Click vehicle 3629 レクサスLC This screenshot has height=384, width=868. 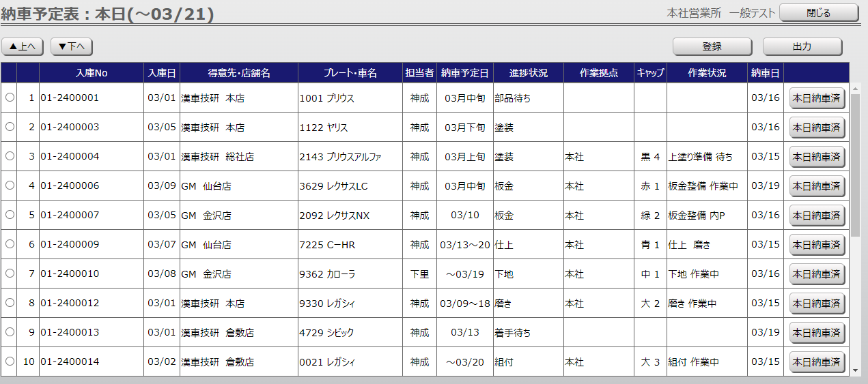point(334,186)
